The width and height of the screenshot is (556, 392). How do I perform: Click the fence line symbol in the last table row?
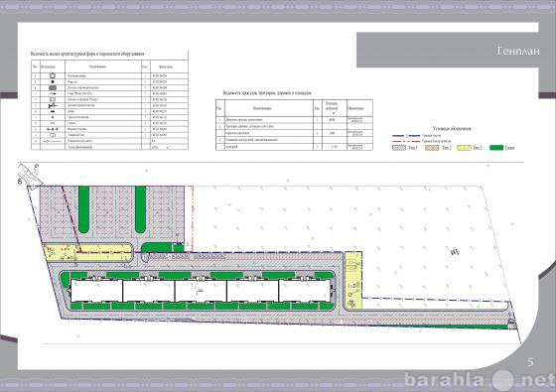click(x=52, y=141)
